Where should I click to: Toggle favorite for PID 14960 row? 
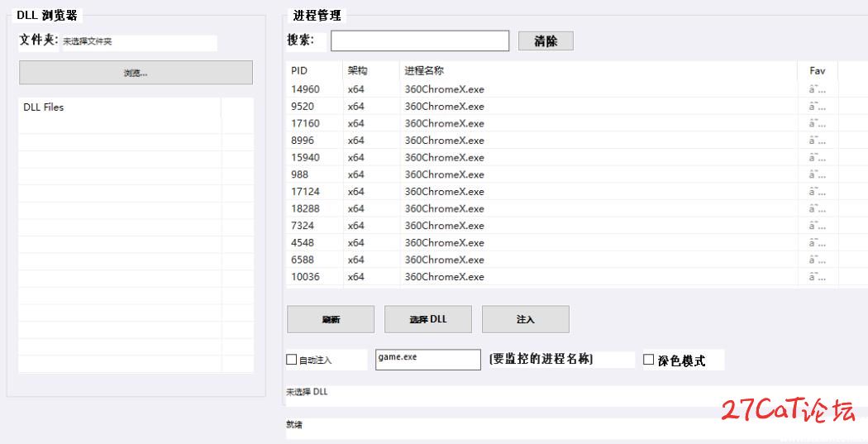pos(818,89)
